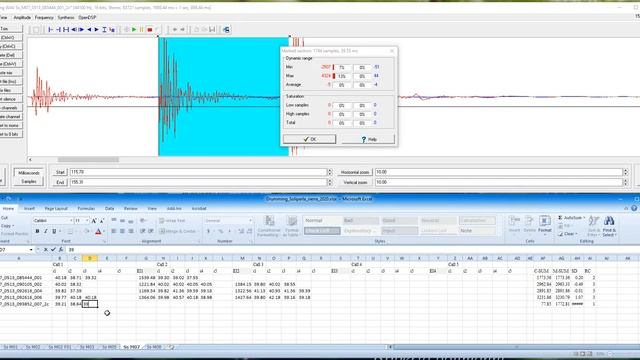Click the Vertical zoom value field
The image size is (640, 360).
499,182
